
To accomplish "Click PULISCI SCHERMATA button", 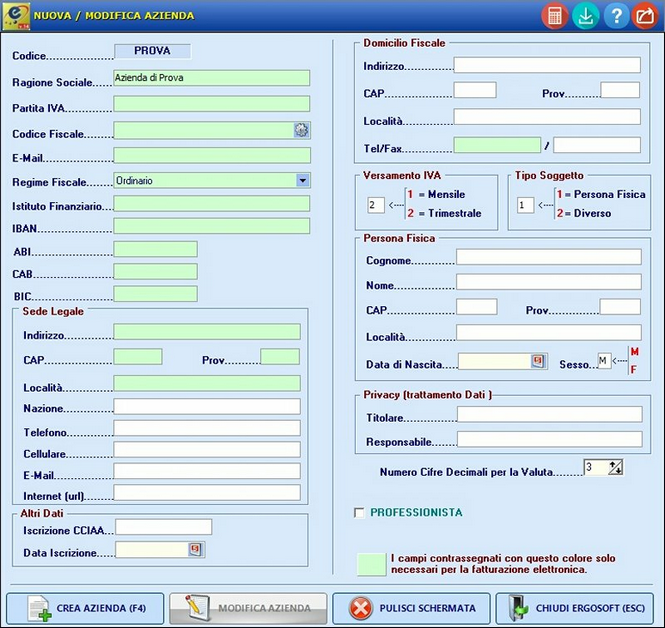I will click(x=411, y=608).
